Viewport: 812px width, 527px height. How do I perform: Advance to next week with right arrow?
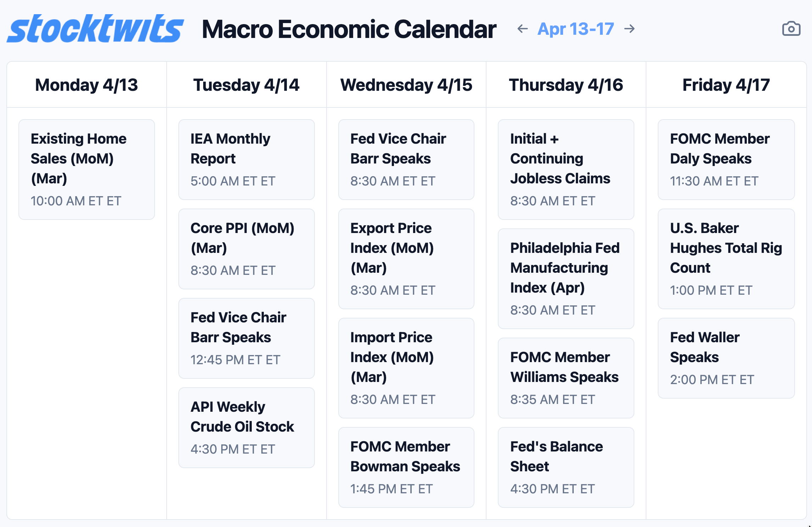tap(630, 29)
